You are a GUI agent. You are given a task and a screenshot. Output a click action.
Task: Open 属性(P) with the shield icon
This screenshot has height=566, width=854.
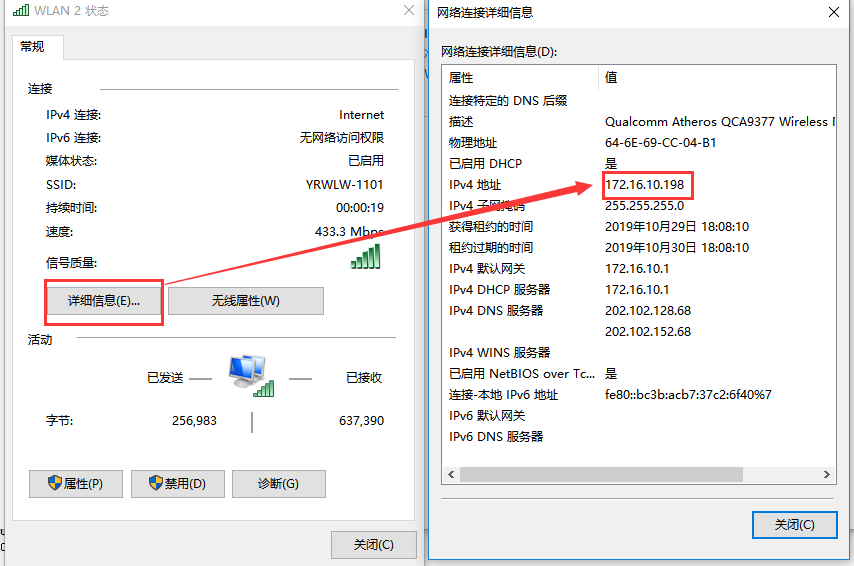pyautogui.click(x=76, y=484)
